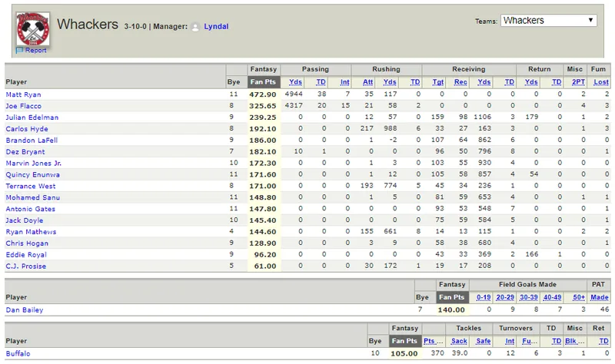Open Eddie Royal player page
Viewport: 615px width, 364px height.
click(x=26, y=255)
